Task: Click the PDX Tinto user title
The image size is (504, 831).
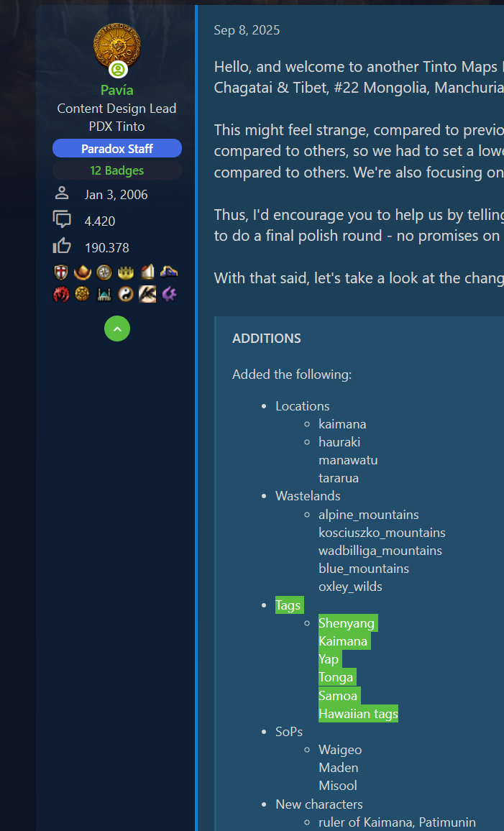Action: [x=117, y=127]
